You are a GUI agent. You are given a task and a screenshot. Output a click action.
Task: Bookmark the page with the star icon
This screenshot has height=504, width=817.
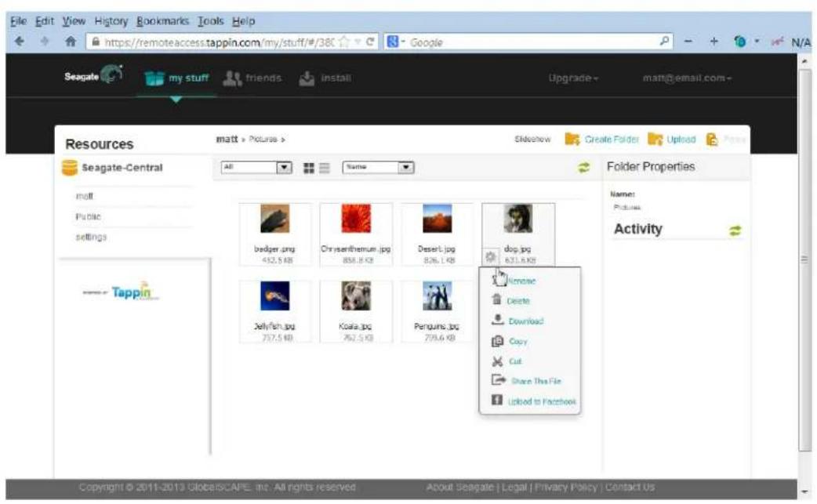pyautogui.click(x=344, y=42)
